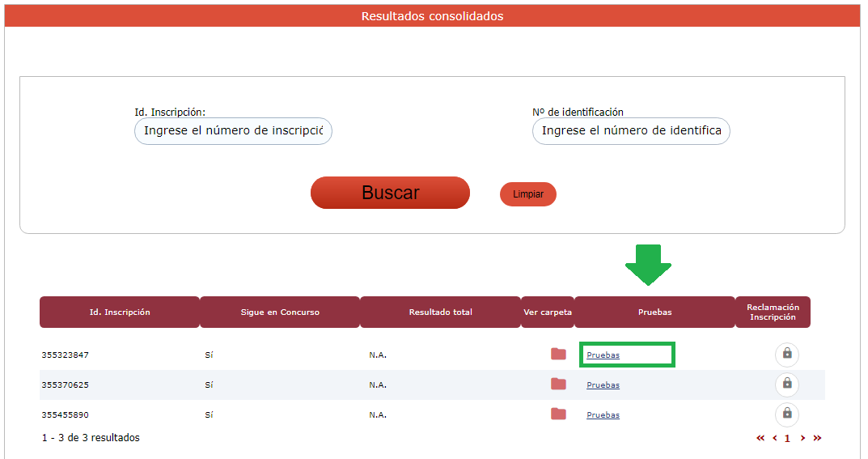Open folder icon for inscription 355323847

pos(558,354)
